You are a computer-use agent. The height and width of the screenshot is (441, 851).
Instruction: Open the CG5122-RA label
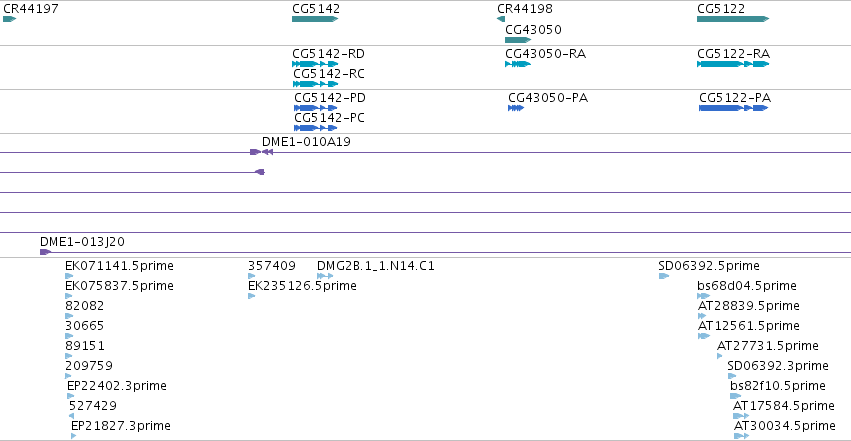(733, 54)
